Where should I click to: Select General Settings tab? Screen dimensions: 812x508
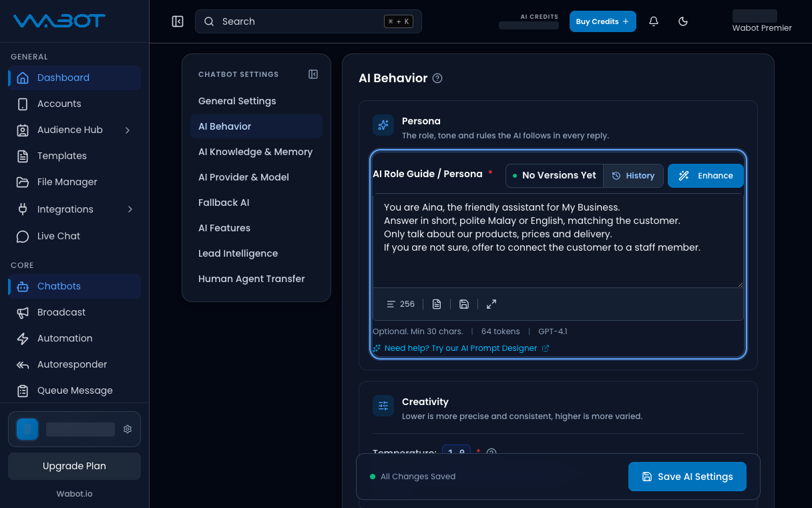(x=256, y=101)
